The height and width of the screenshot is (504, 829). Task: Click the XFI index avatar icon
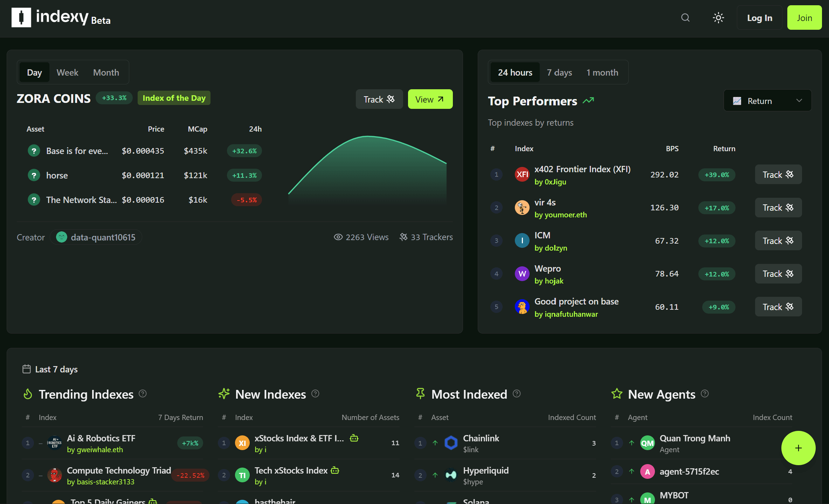coord(522,174)
